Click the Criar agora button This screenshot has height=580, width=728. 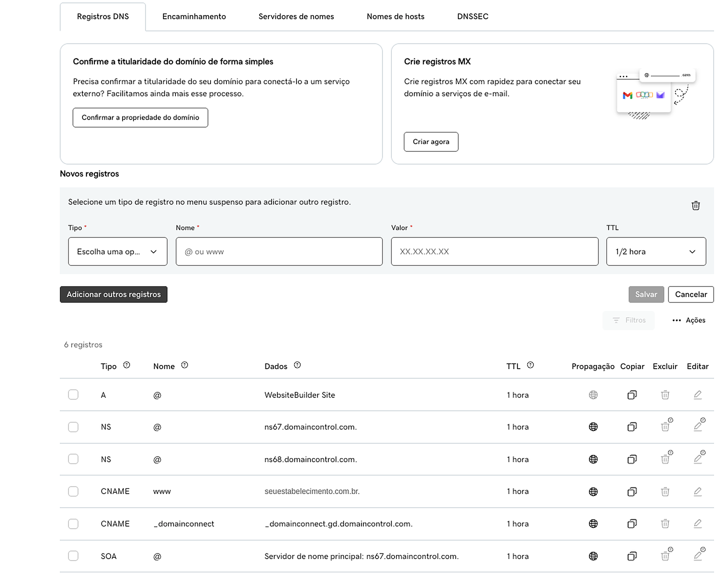point(431,141)
